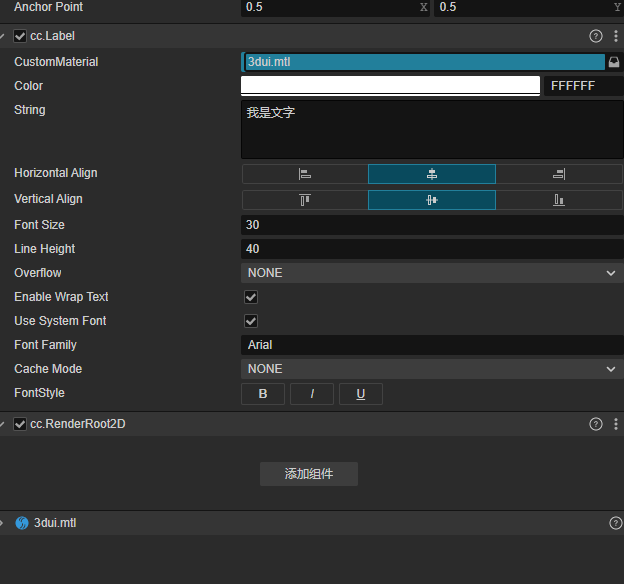
Task: Click the CustomMaterial label
Action: (56, 62)
